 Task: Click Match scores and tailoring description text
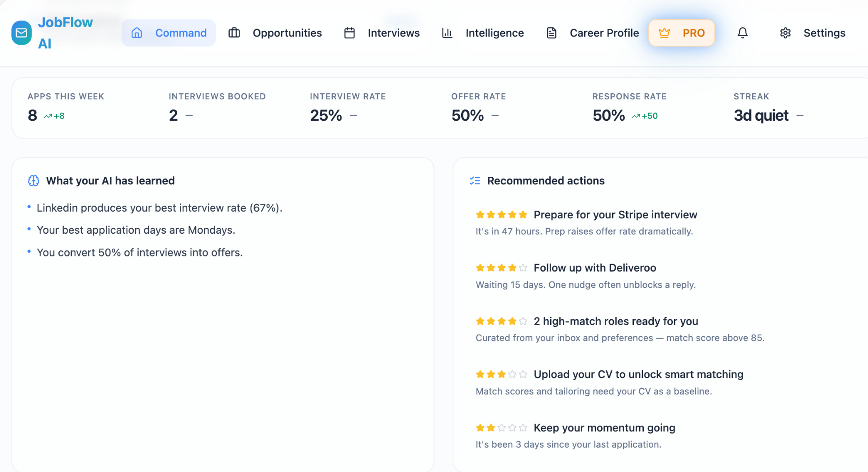(x=594, y=392)
